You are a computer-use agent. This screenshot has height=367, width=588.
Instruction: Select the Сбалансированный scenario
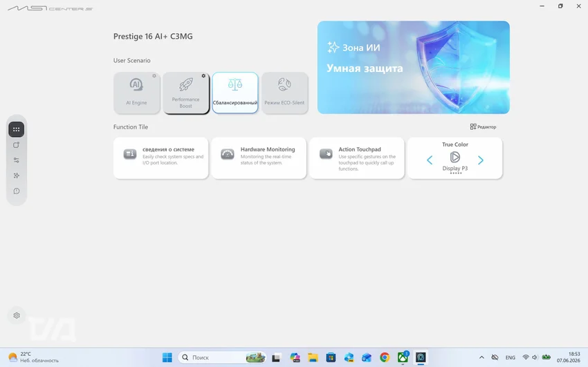click(235, 93)
